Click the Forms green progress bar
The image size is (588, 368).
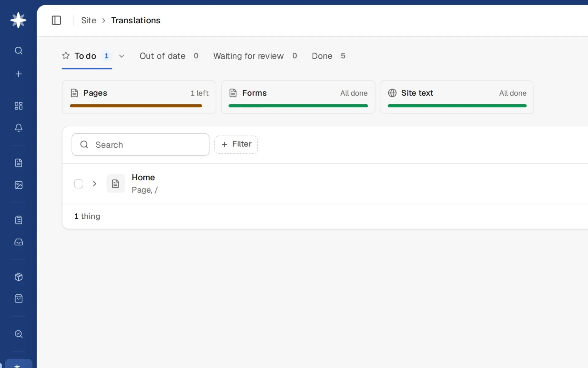[x=298, y=106]
